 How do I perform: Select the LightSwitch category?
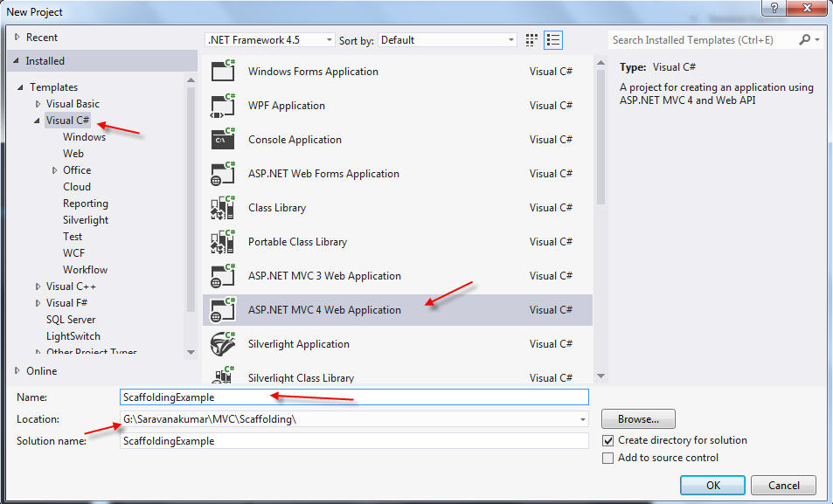coord(73,336)
